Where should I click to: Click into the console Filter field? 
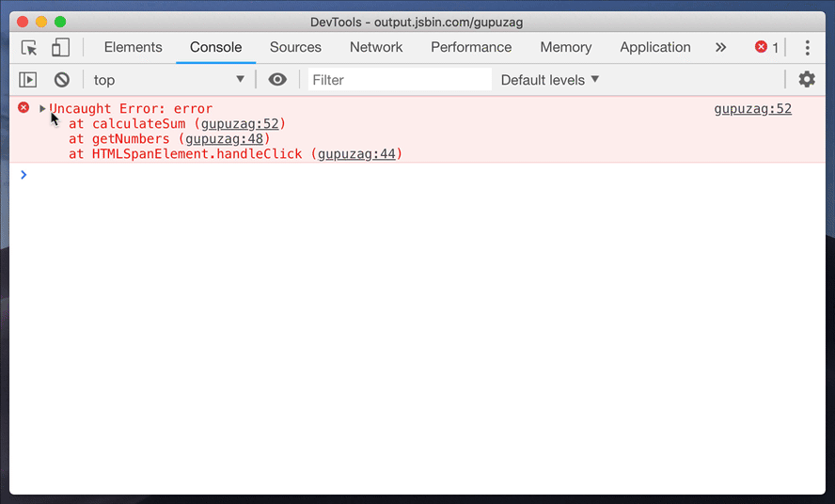[399, 80]
